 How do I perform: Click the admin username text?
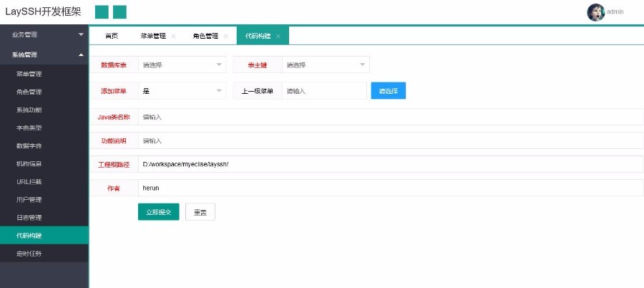click(x=615, y=12)
